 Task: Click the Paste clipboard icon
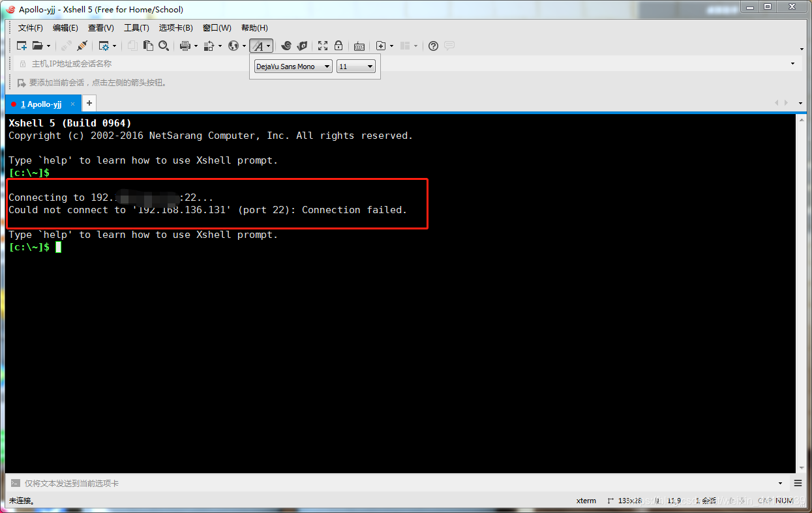coord(148,46)
